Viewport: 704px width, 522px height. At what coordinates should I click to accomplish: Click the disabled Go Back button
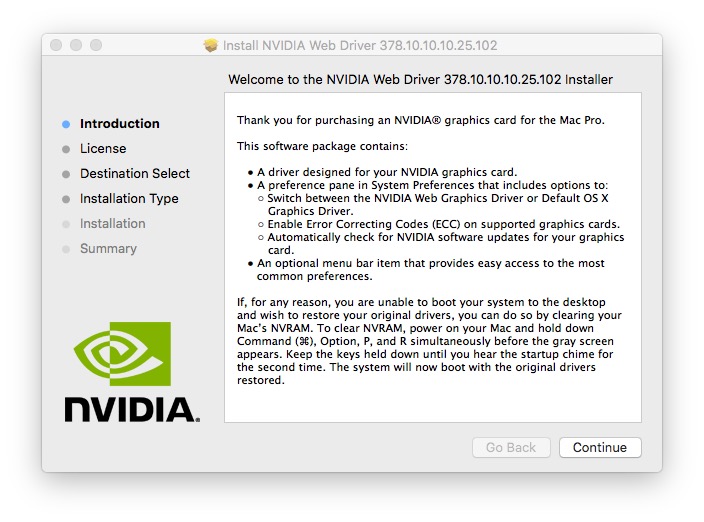511,447
